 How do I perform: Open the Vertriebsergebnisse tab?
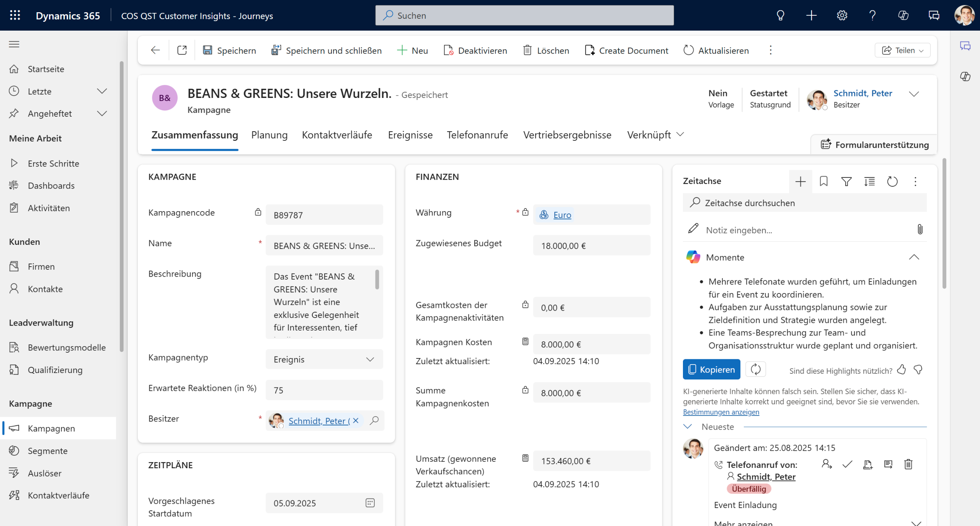[x=567, y=135]
